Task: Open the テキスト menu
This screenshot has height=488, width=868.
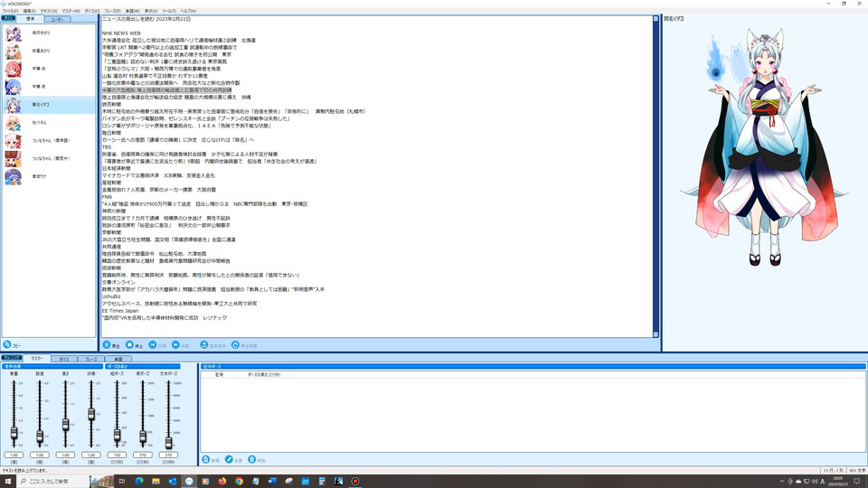Action: click(x=49, y=11)
